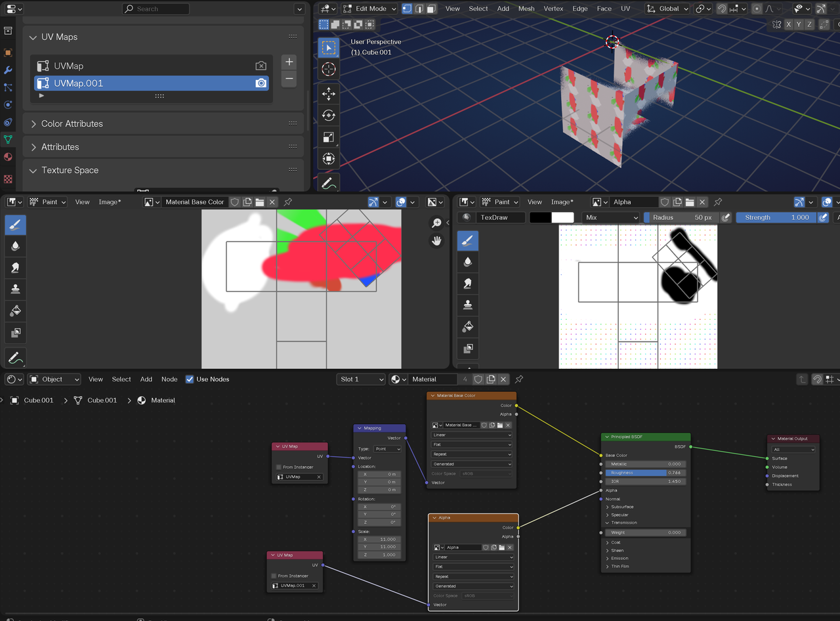Open the Mix blend mode dropdown
Viewport: 840px width, 621px height.
(611, 217)
